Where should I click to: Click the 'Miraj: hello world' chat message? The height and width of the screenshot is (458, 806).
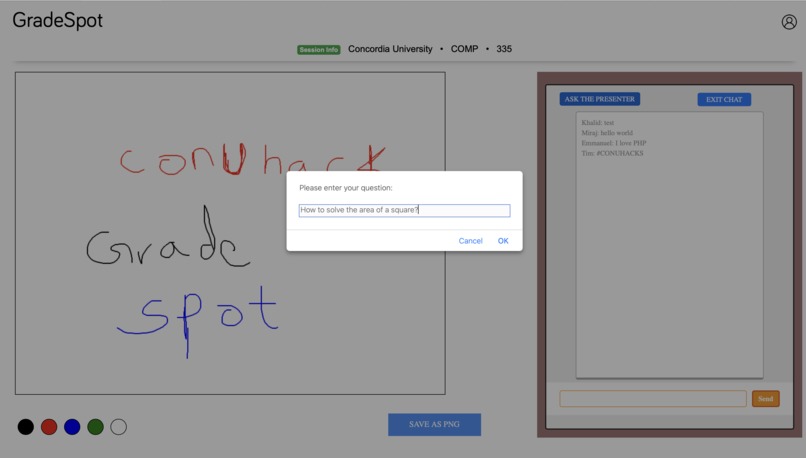click(x=607, y=133)
